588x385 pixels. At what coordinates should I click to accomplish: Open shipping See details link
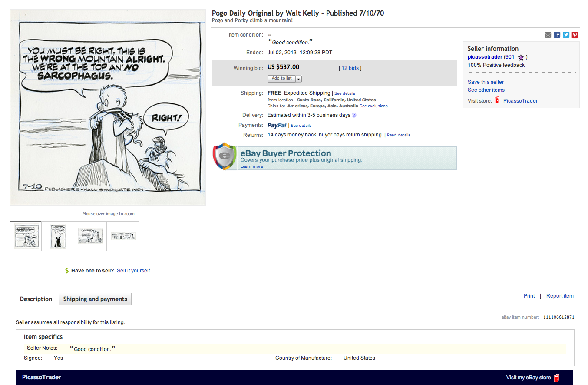[344, 93]
